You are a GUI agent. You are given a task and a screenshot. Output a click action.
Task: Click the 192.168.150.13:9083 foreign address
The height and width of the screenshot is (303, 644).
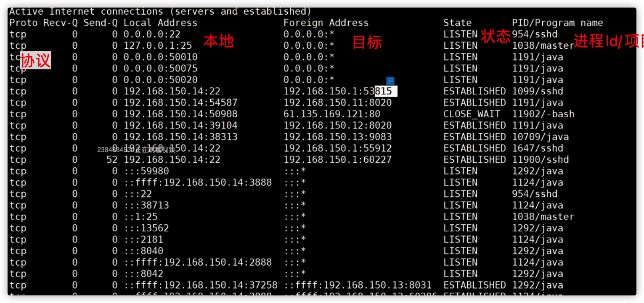click(338, 137)
